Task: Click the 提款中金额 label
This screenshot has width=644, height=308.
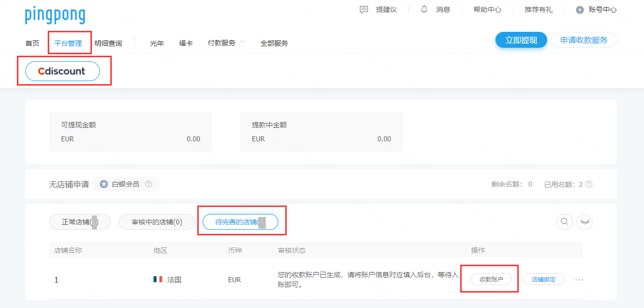Action: coord(269,125)
